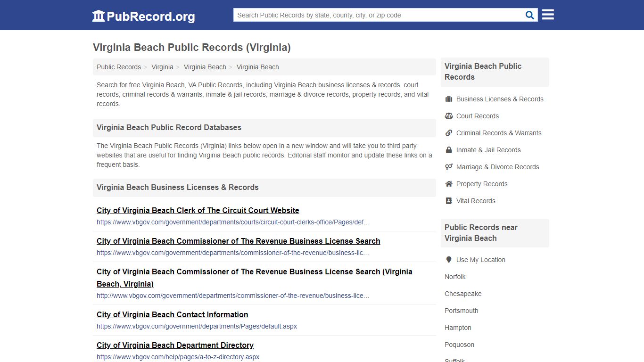Open Clerk of The Circuit Court Website link
The width and height of the screenshot is (644, 362).
coord(198,210)
